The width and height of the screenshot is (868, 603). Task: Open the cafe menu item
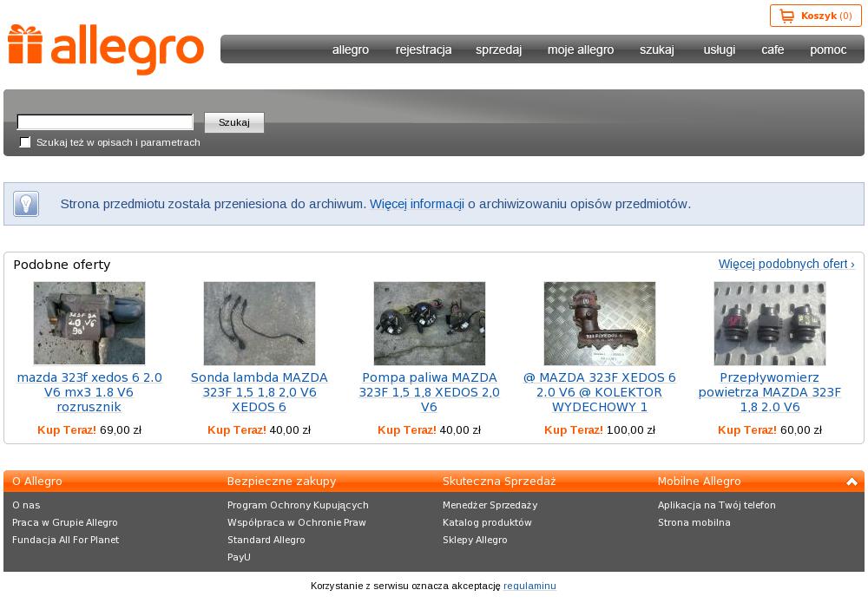[773, 49]
